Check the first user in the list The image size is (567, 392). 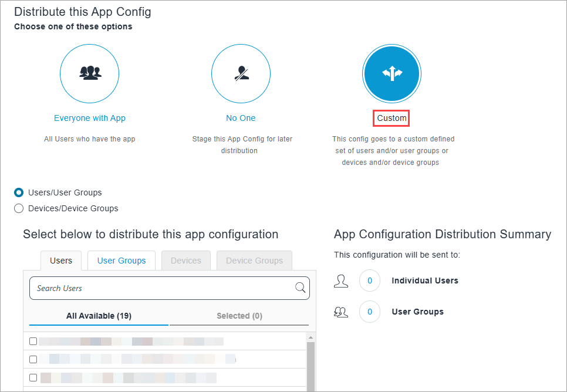tap(33, 341)
